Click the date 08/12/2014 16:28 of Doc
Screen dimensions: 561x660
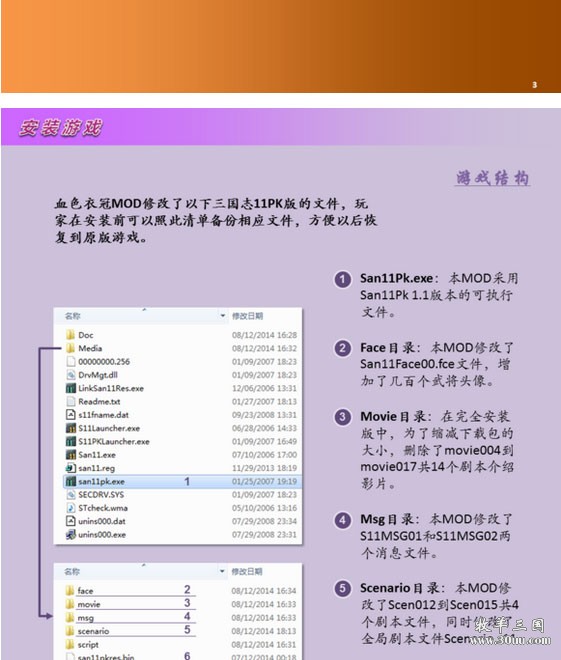click(264, 335)
